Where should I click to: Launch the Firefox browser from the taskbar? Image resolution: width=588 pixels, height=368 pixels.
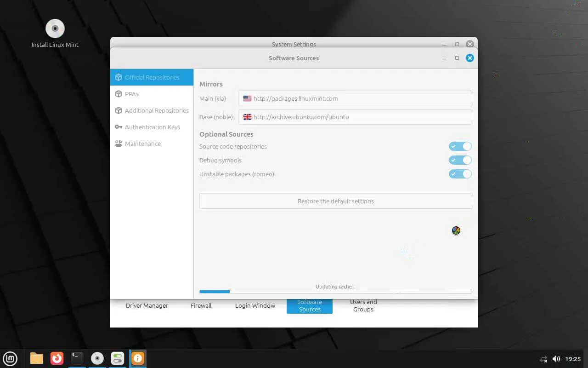tap(57, 358)
